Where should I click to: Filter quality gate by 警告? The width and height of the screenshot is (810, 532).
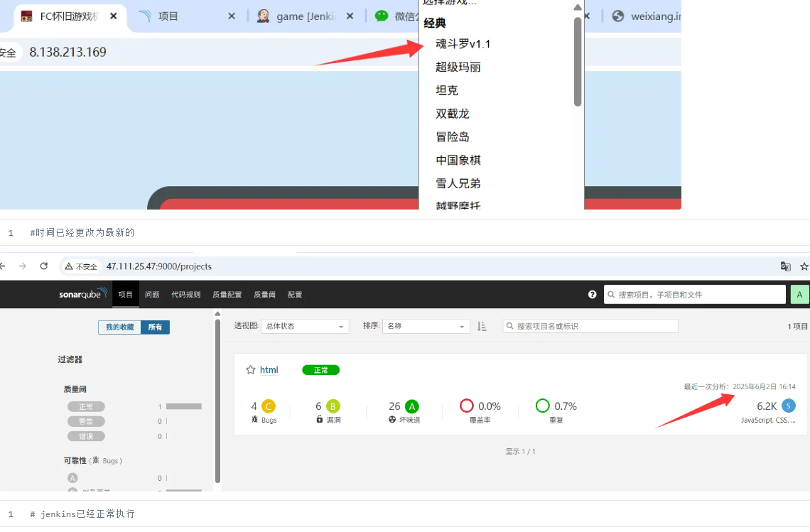(x=86, y=421)
